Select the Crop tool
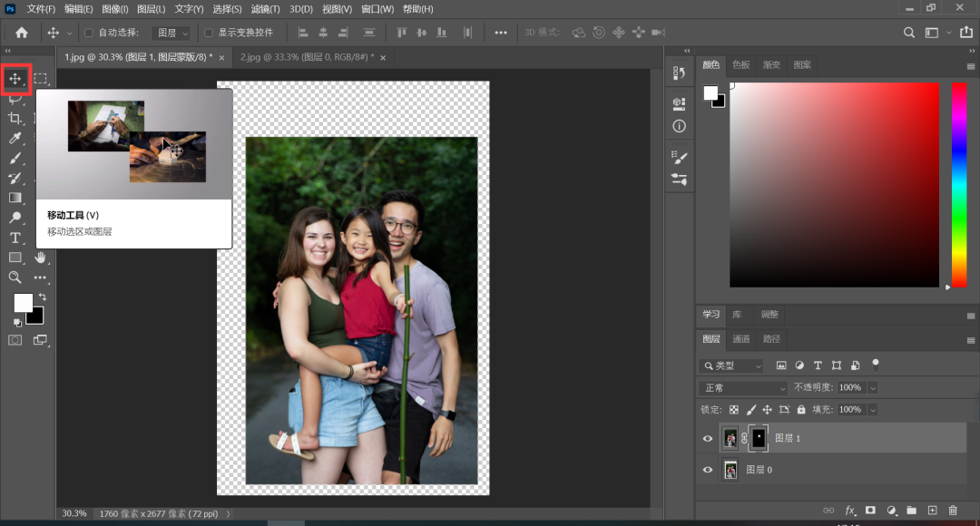The image size is (980, 526). pos(15,119)
